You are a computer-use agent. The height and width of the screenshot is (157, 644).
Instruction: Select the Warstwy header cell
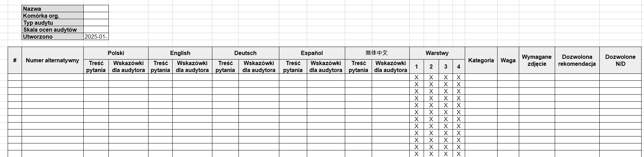(x=437, y=53)
